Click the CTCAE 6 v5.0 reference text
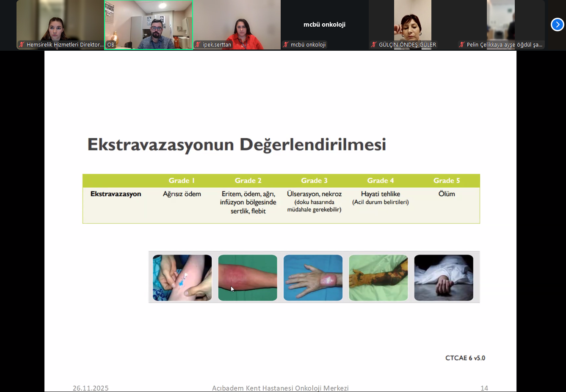The height and width of the screenshot is (392, 566). point(465,358)
